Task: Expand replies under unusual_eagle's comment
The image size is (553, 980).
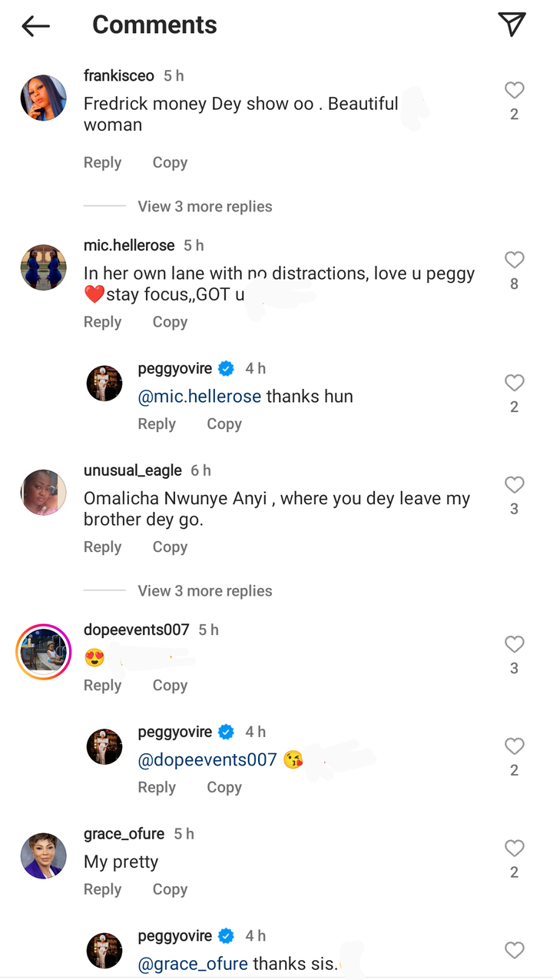Action: [204, 591]
